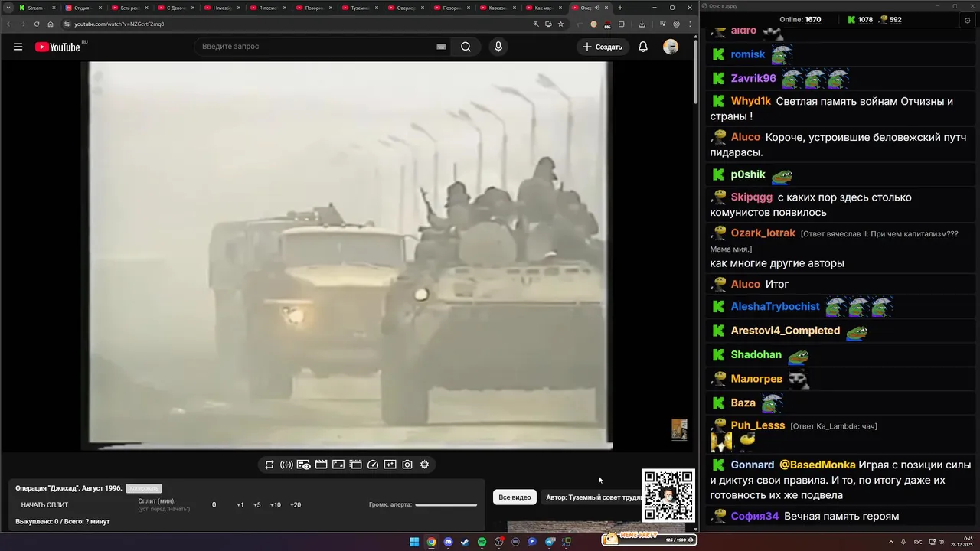Open the on-screen keyboard in search box
The width and height of the screenshot is (980, 551).
pyautogui.click(x=441, y=47)
